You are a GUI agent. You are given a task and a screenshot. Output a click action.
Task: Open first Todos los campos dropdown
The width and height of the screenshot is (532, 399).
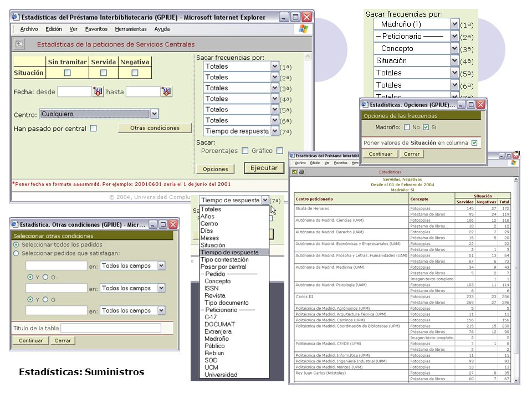click(x=132, y=265)
